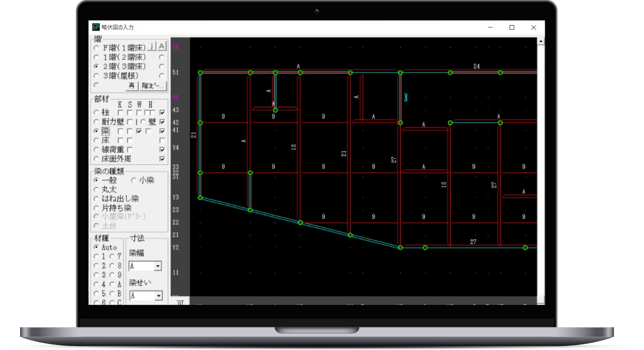
Task: Enable the unchecked 床 row right checkbox
Action: 162,140
